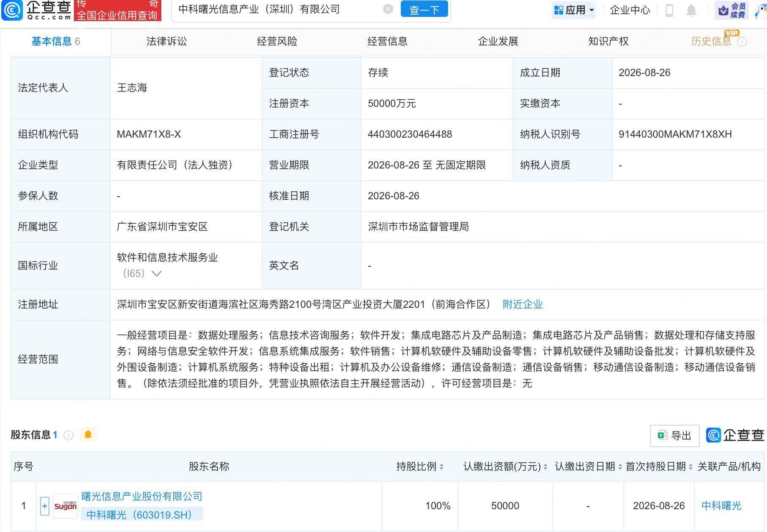Click the registered capital 50000万元
Image resolution: width=767 pixels, height=532 pixels.
coord(392,103)
